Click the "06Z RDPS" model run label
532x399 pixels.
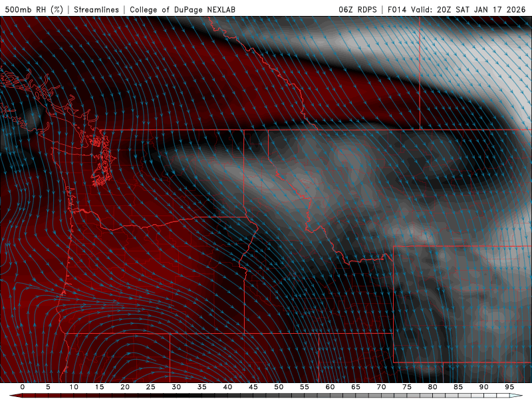(x=358, y=9)
